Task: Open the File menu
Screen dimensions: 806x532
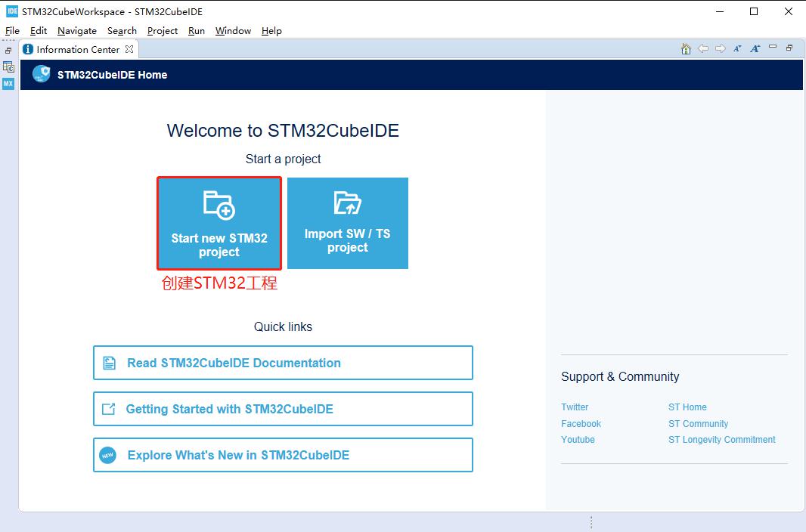Action: point(12,31)
